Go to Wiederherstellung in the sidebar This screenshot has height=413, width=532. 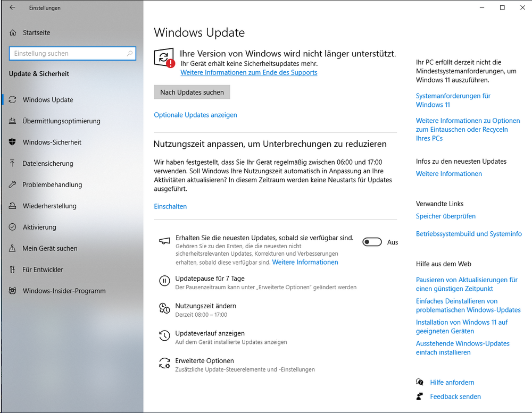(x=49, y=206)
